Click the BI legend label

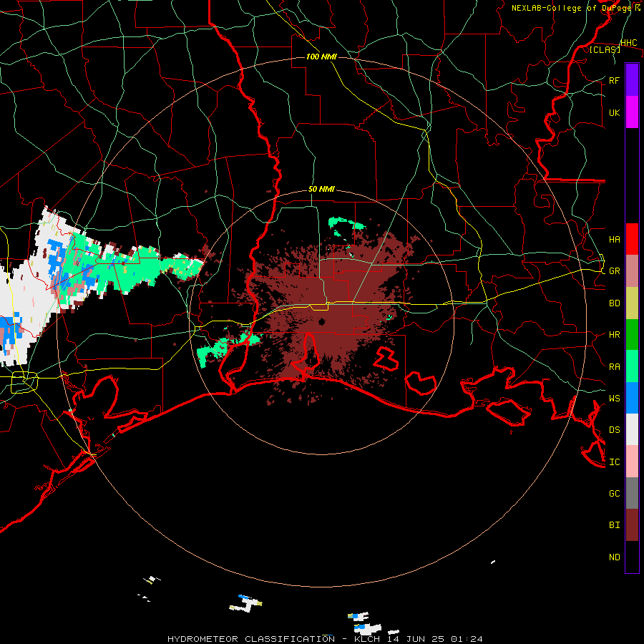pos(614,525)
